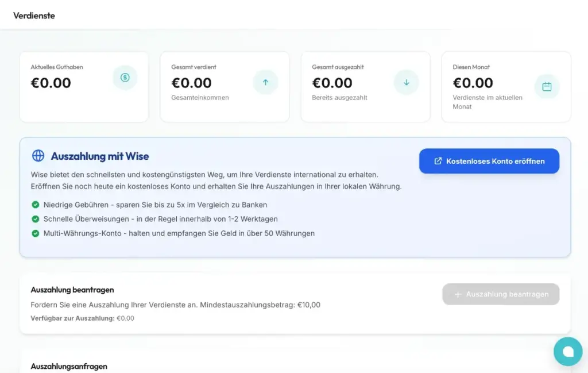
Task: Click the down arrow icon in Gesamt ausgezahlt
Action: click(406, 82)
